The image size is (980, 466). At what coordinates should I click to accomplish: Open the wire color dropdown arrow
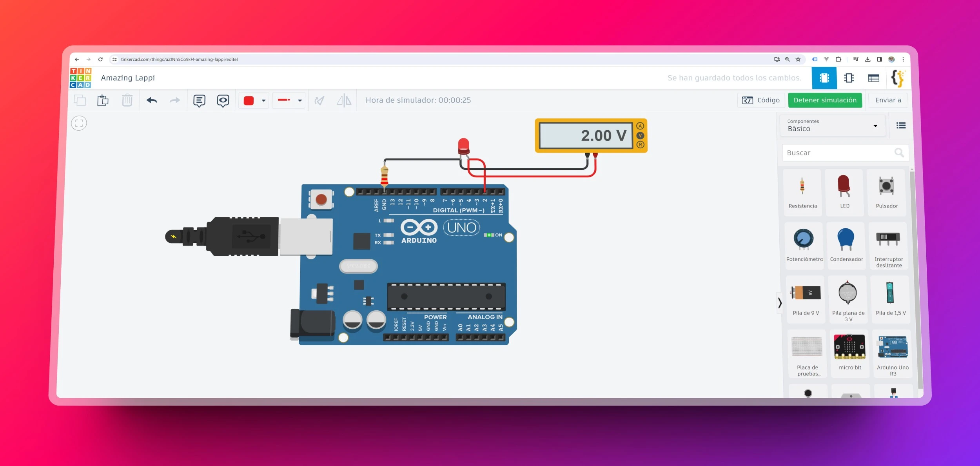(x=264, y=100)
